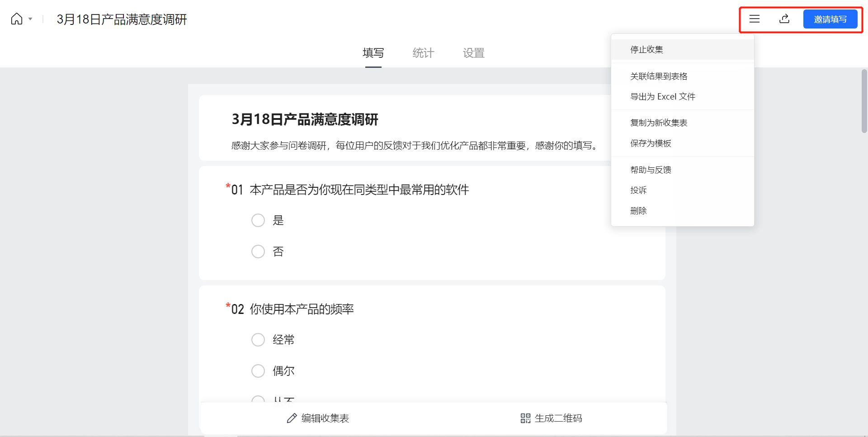Switch to the 统计 tab
Viewport: 868px width, 437px height.
(424, 53)
